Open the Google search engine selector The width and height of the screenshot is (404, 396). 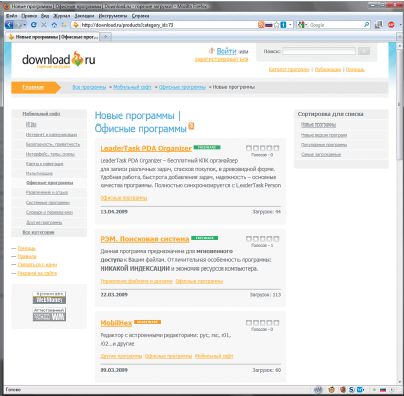pos(303,25)
